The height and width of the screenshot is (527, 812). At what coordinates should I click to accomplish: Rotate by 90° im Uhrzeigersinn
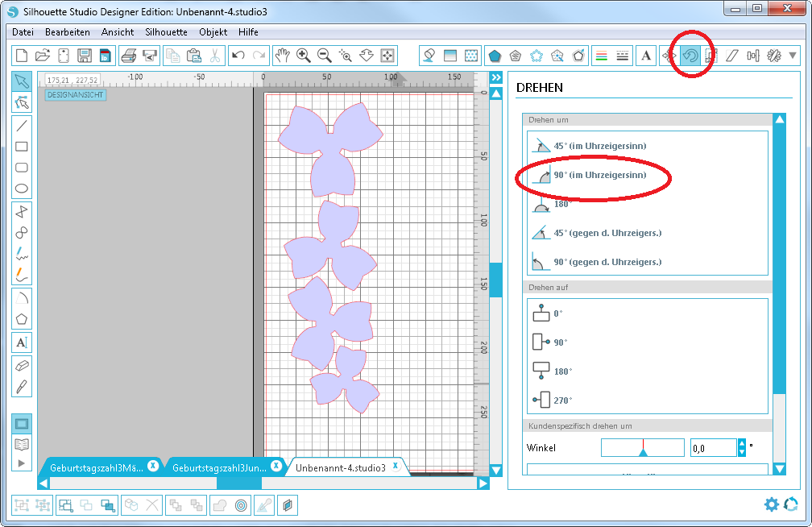pyautogui.click(x=599, y=175)
